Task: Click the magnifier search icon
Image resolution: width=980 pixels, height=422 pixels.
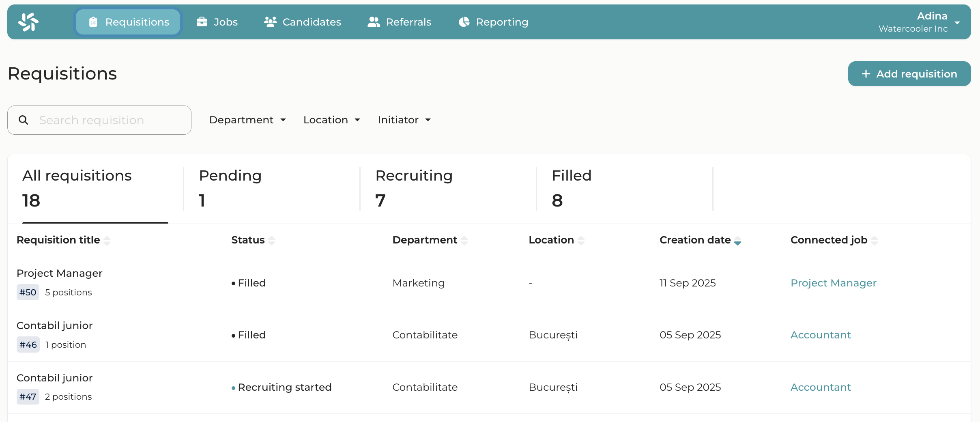Action: pos(24,120)
